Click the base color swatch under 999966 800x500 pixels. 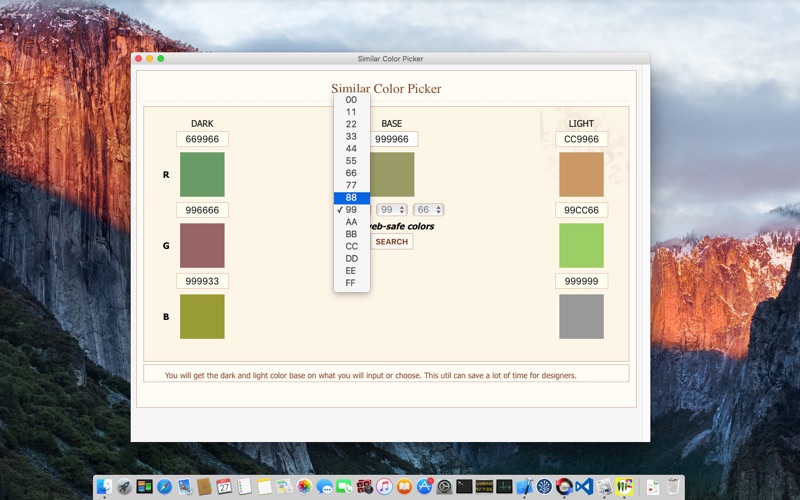[x=392, y=174]
